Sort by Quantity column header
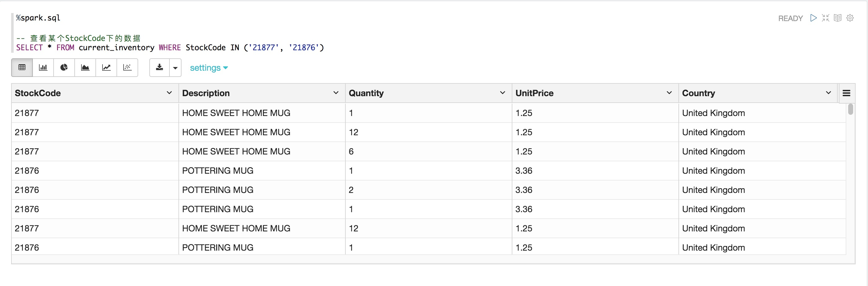The width and height of the screenshot is (868, 286). click(x=366, y=93)
